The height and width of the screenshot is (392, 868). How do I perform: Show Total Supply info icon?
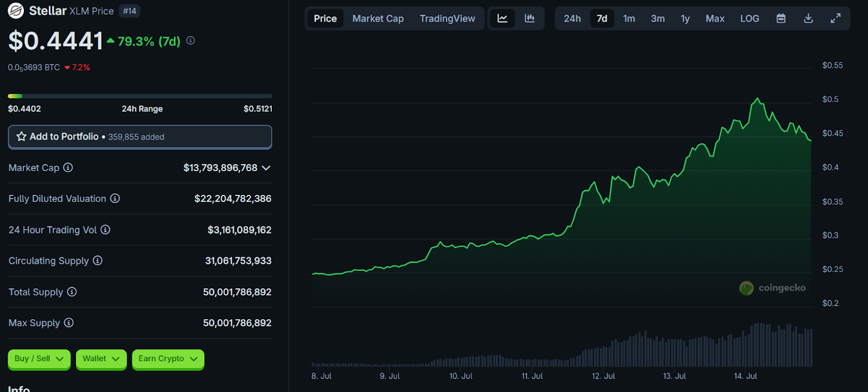pyautogui.click(x=72, y=292)
